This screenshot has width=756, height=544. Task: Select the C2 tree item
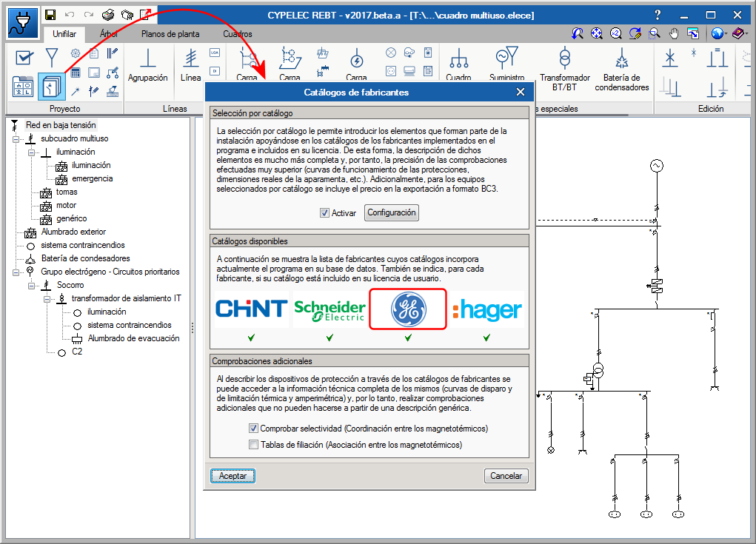click(77, 352)
